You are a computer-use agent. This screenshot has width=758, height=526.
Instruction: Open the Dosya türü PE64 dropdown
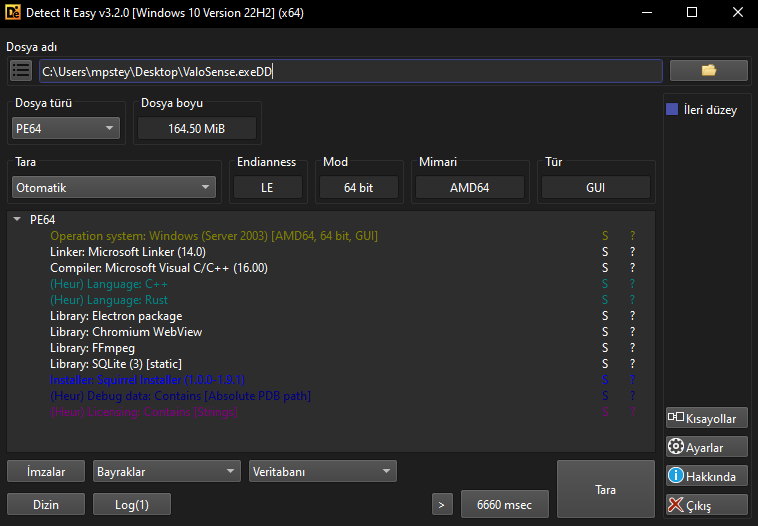pos(66,129)
